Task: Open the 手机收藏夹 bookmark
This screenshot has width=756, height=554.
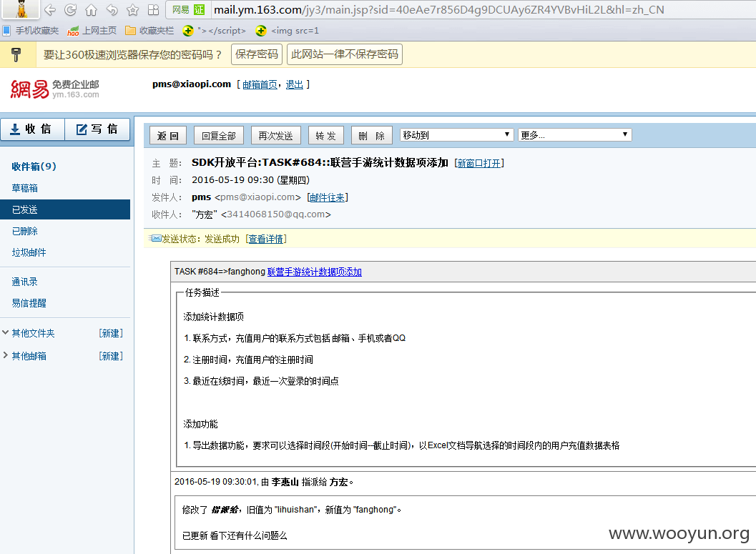Action: click(x=31, y=31)
